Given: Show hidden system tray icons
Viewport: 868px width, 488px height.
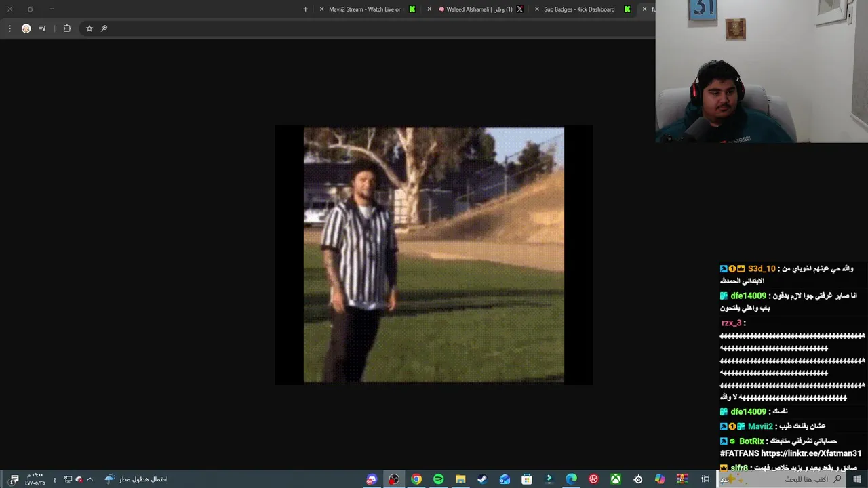Looking at the screenshot, I should pyautogui.click(x=90, y=479).
